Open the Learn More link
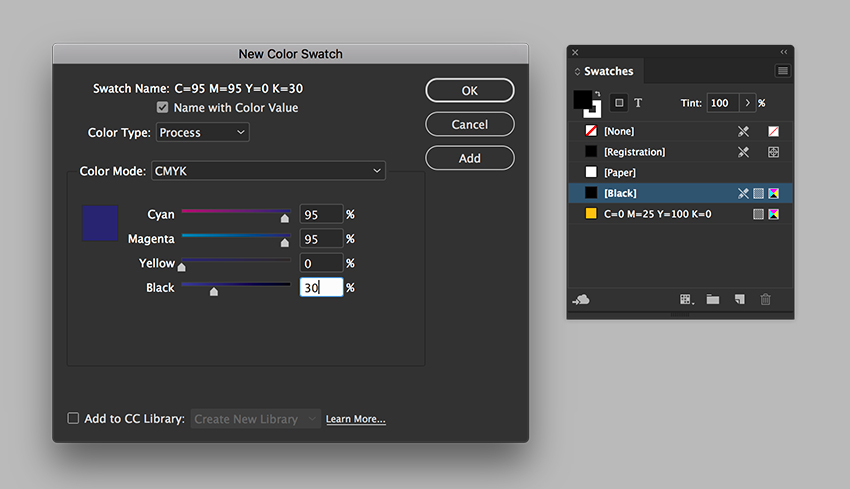Viewport: 850px width, 489px height. 356,419
